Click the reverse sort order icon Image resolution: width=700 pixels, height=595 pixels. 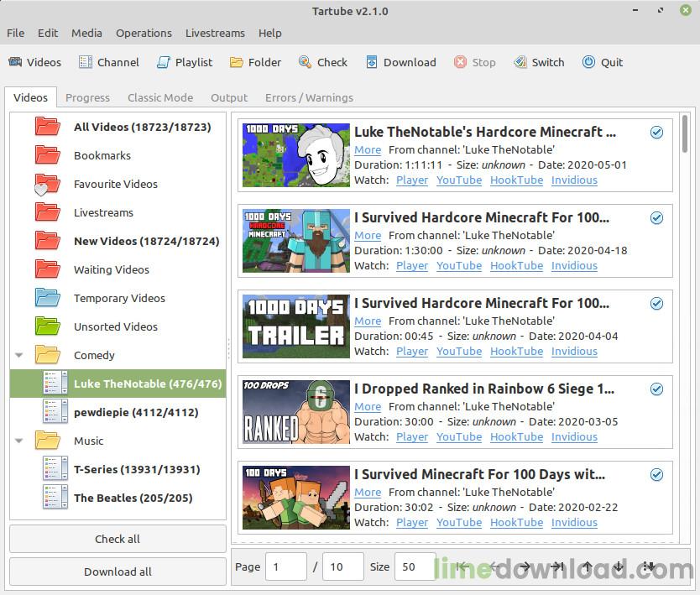click(x=649, y=566)
